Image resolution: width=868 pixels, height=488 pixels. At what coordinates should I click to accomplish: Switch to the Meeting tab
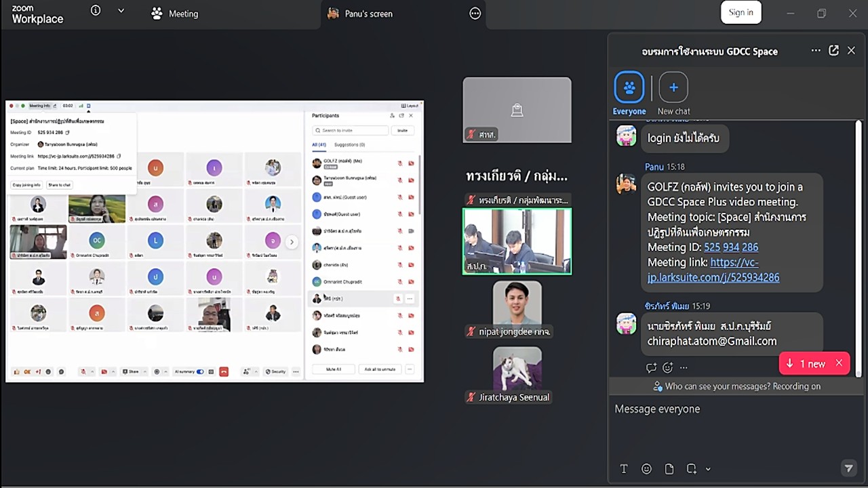pyautogui.click(x=175, y=14)
